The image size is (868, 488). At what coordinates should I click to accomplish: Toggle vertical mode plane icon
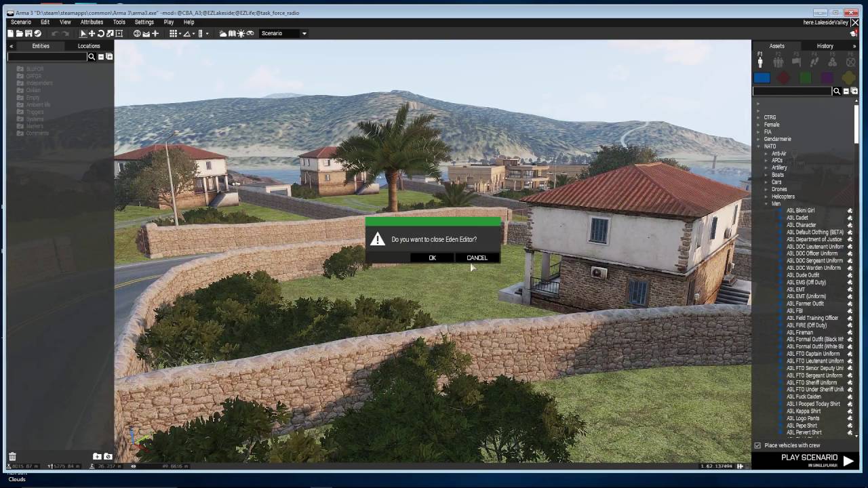pyautogui.click(x=155, y=33)
